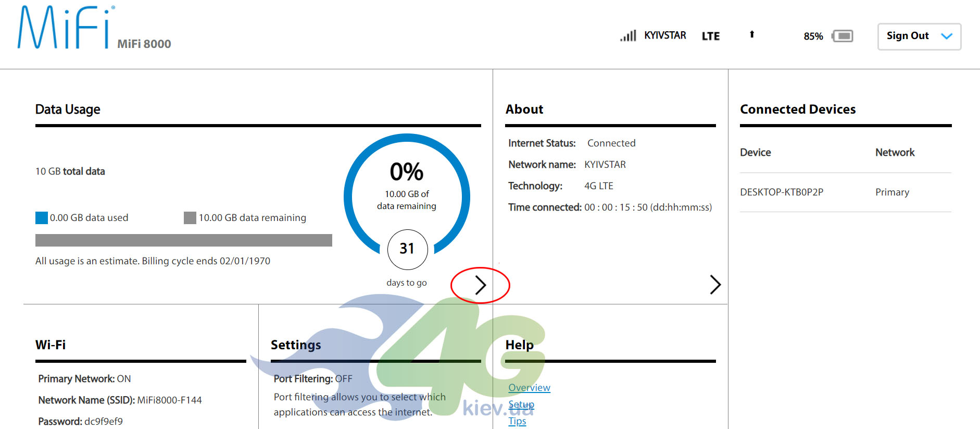This screenshot has height=429, width=980.
Task: Open the Tips help link
Action: point(517,421)
